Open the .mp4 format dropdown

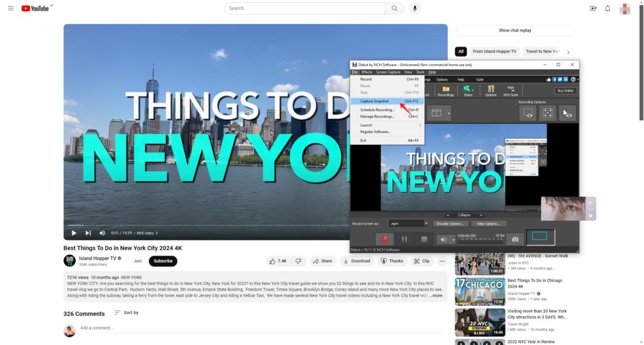click(409, 223)
